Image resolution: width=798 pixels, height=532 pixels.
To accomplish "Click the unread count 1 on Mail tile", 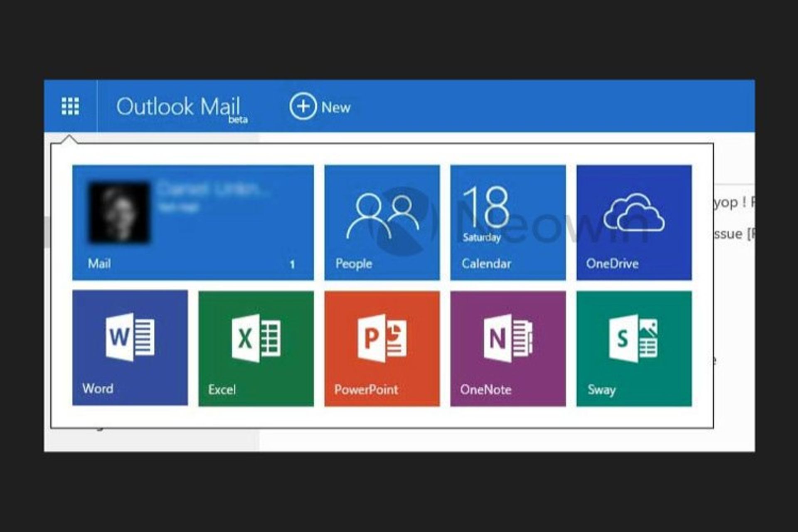I will coord(292,264).
